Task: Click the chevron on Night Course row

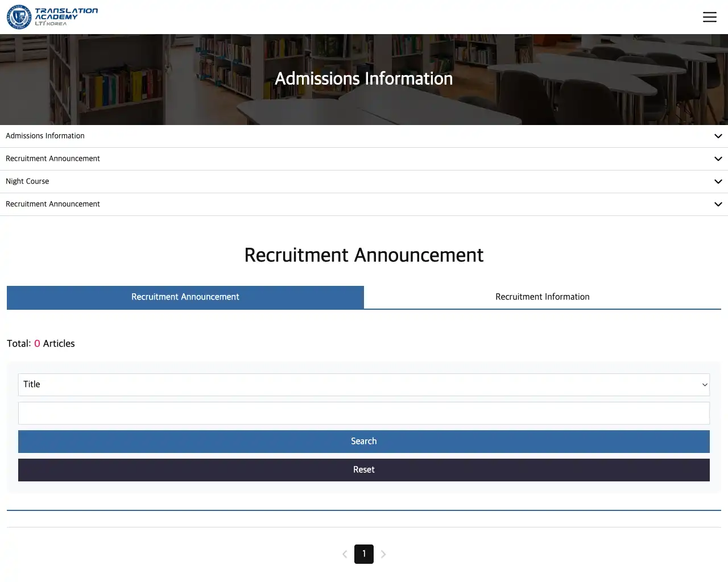Action: point(718,182)
